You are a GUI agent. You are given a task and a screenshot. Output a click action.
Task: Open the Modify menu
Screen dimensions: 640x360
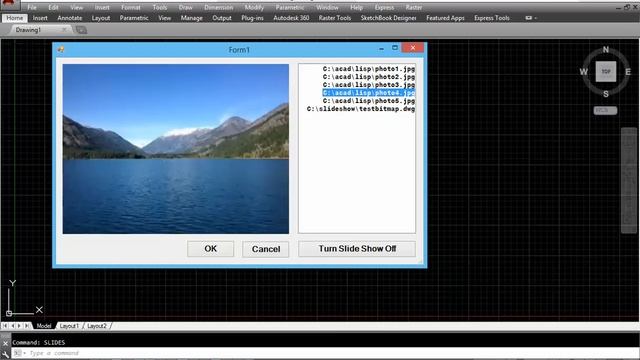(x=254, y=7)
